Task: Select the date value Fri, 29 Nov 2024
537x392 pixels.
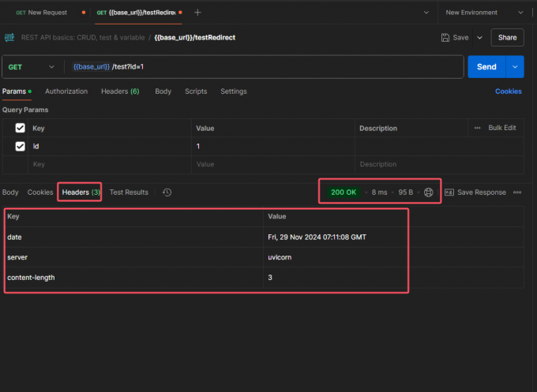Action: pos(317,237)
